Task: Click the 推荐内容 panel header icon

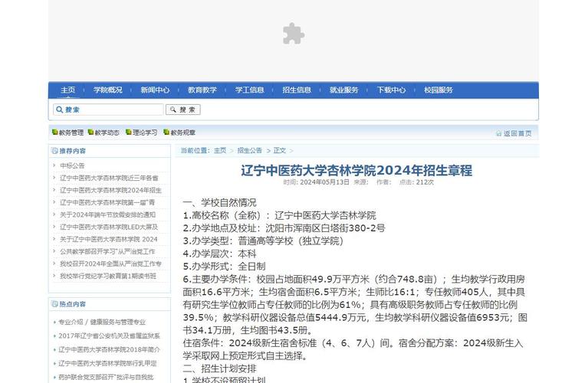Action: [x=54, y=151]
